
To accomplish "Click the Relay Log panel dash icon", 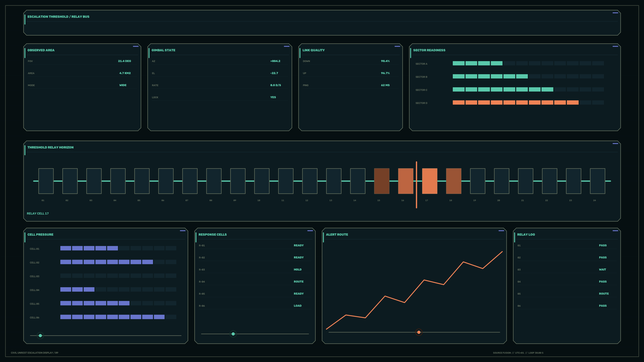I will click(615, 231).
